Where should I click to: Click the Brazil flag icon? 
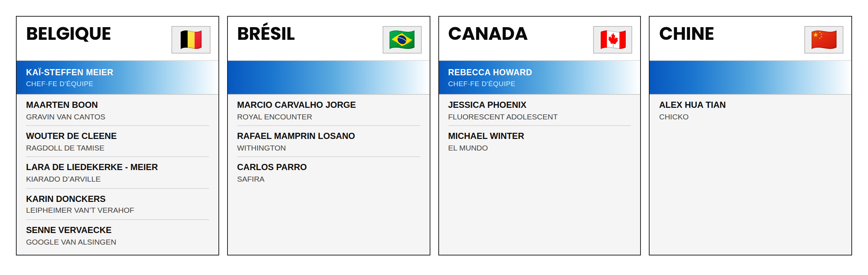[402, 40]
